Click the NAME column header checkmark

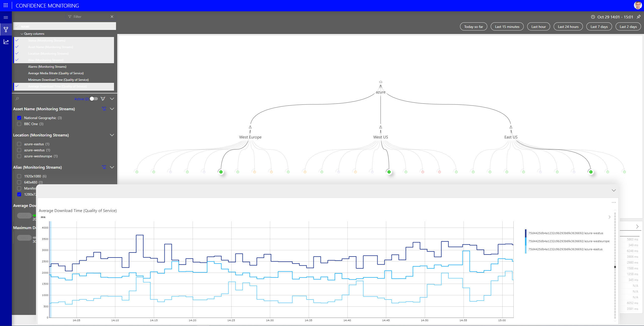pos(17,26)
